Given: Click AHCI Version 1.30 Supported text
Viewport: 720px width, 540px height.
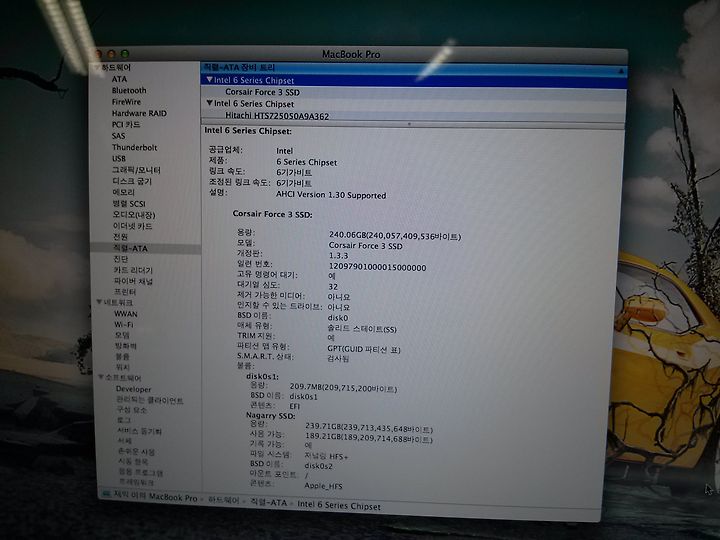Looking at the screenshot, I should (x=331, y=195).
